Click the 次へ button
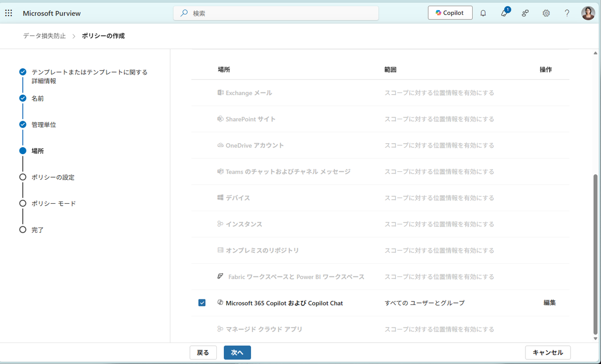 (237, 352)
